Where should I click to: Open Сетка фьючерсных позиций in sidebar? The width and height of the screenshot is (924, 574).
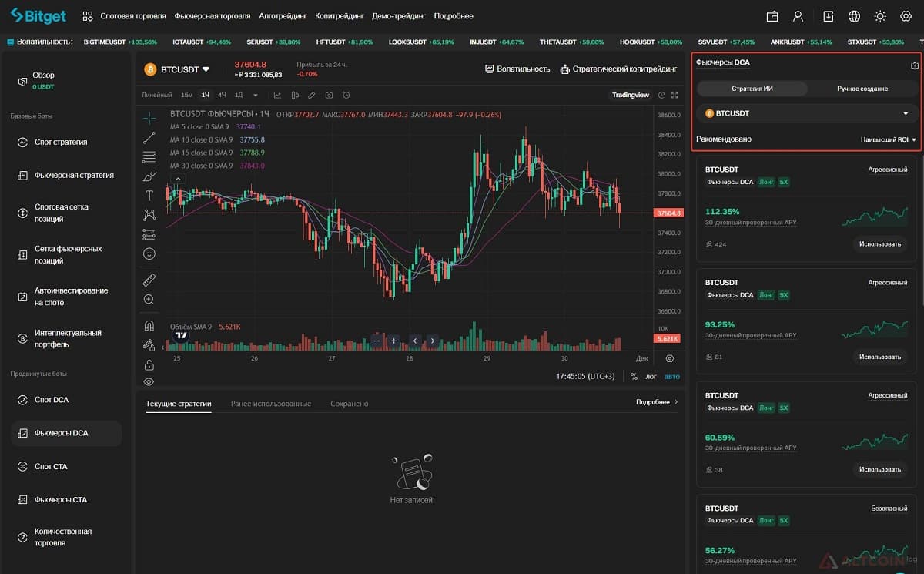[x=66, y=255]
